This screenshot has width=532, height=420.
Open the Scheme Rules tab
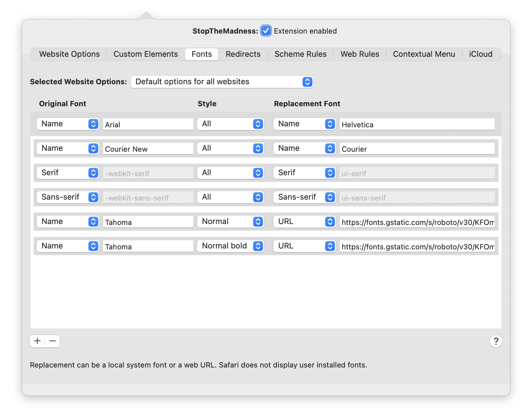(300, 54)
